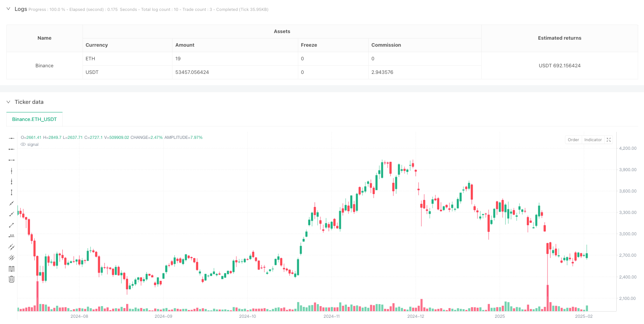Toggle visibility of the signal indicator
This screenshot has height=324, width=644.
[x=23, y=144]
